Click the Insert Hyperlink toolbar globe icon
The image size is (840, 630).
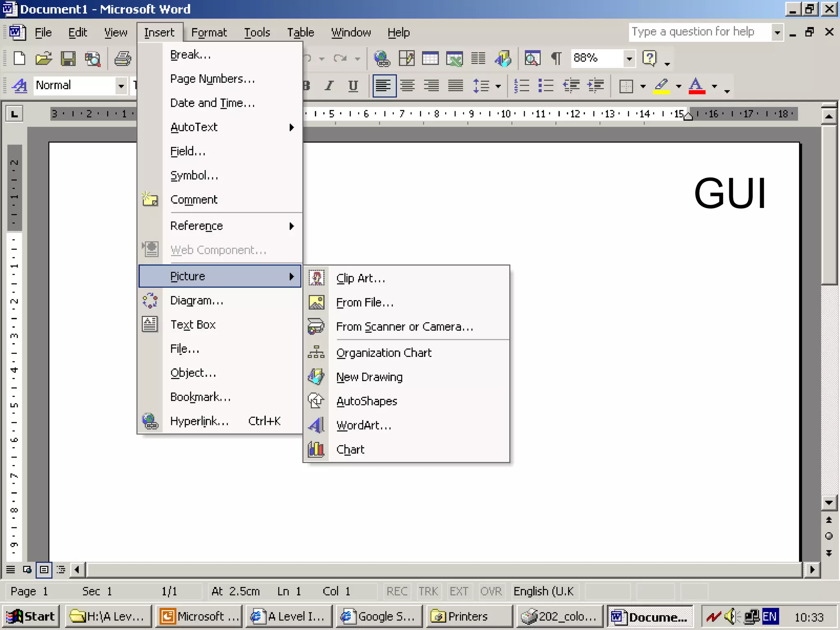(x=382, y=58)
